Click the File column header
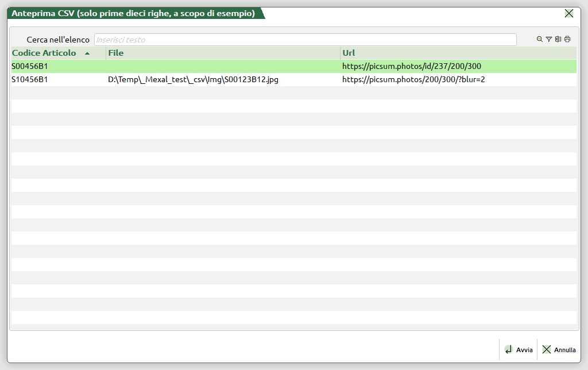 coord(223,53)
